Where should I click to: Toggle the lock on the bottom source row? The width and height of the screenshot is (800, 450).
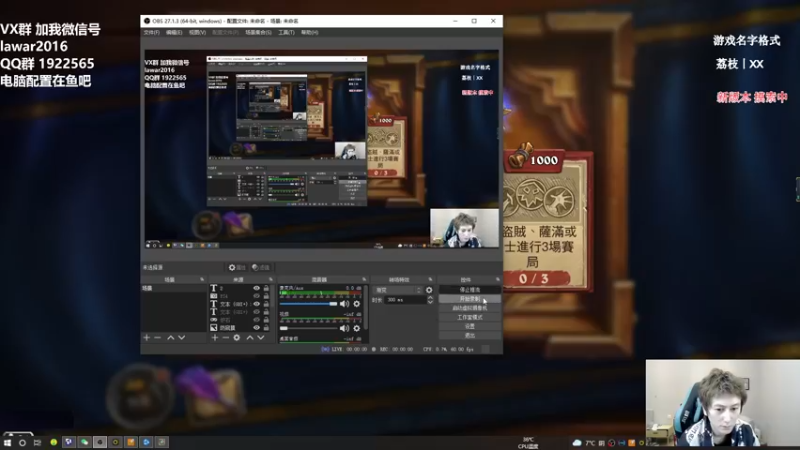(266, 328)
